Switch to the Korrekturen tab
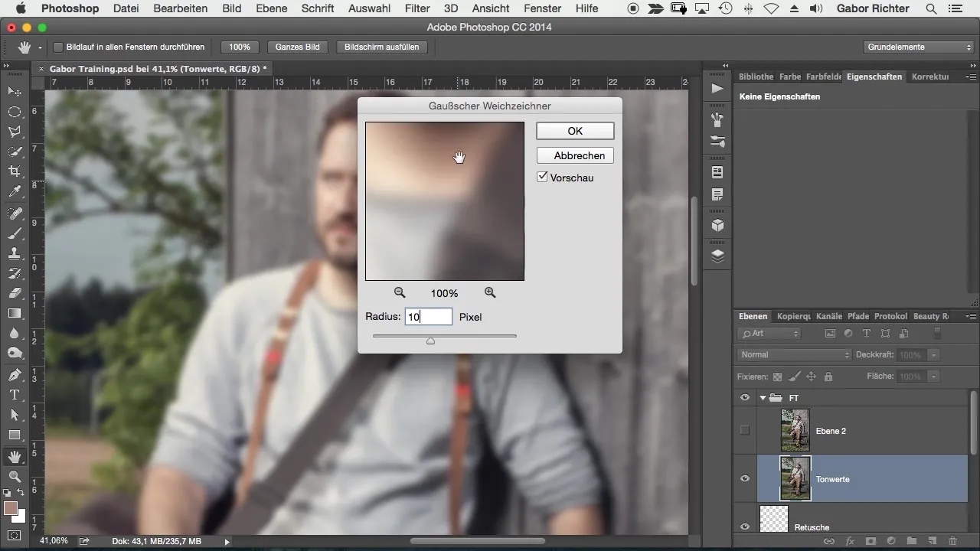 [931, 77]
